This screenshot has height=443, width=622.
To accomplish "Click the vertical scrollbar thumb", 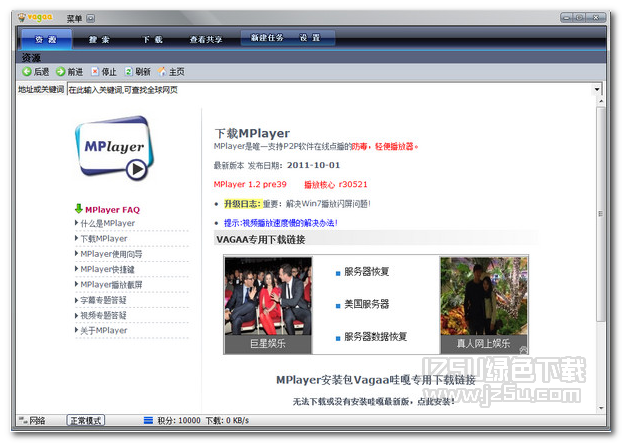I will click(x=601, y=214).
